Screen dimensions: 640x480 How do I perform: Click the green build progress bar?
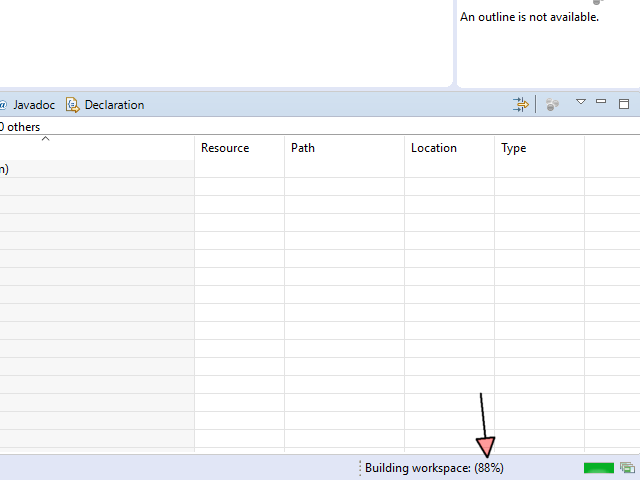[x=599, y=468]
